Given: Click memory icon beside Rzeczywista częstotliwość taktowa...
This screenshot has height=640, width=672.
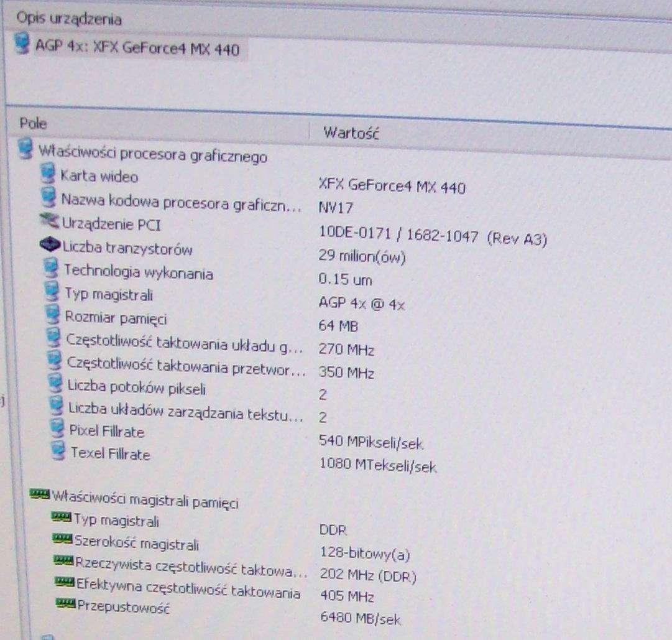Looking at the screenshot, I should coord(63,560).
